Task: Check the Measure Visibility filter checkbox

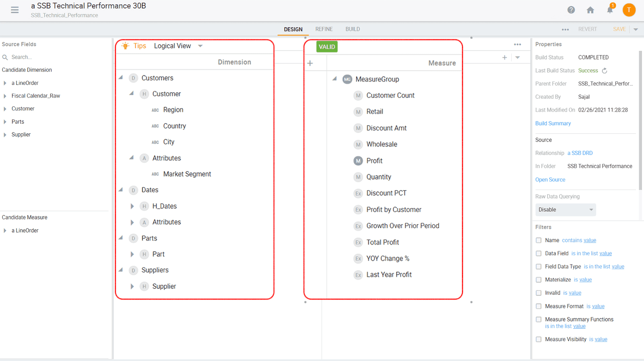Action: [539, 339]
